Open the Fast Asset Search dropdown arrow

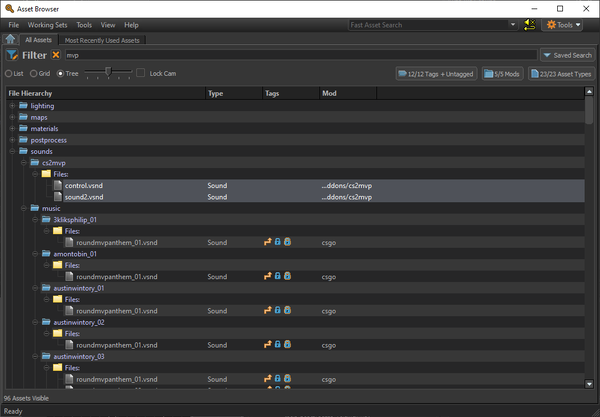(x=513, y=24)
